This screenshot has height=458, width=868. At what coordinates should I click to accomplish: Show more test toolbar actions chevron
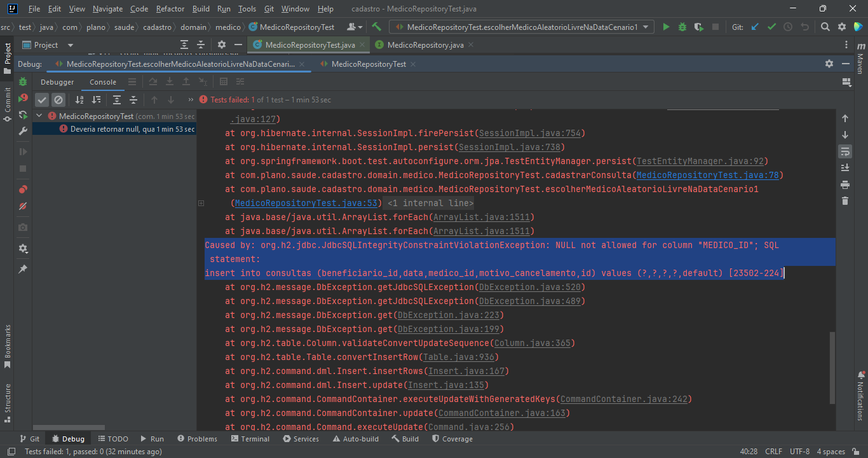(191, 100)
